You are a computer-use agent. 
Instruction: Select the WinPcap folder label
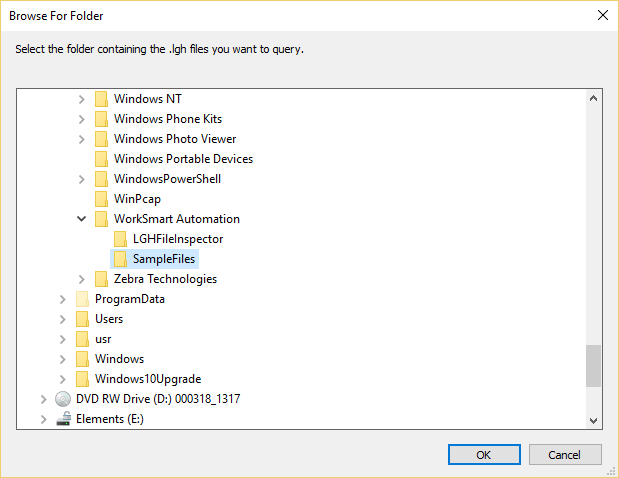pos(137,199)
